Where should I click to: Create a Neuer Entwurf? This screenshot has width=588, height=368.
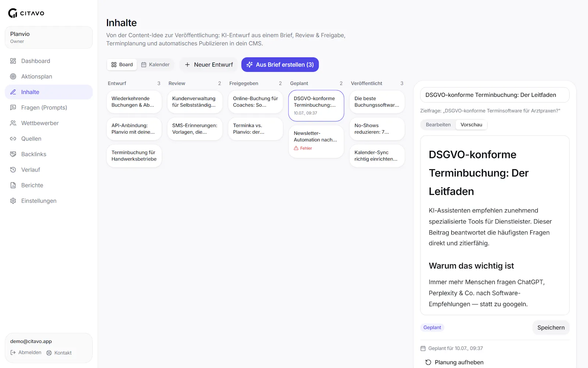coord(209,65)
